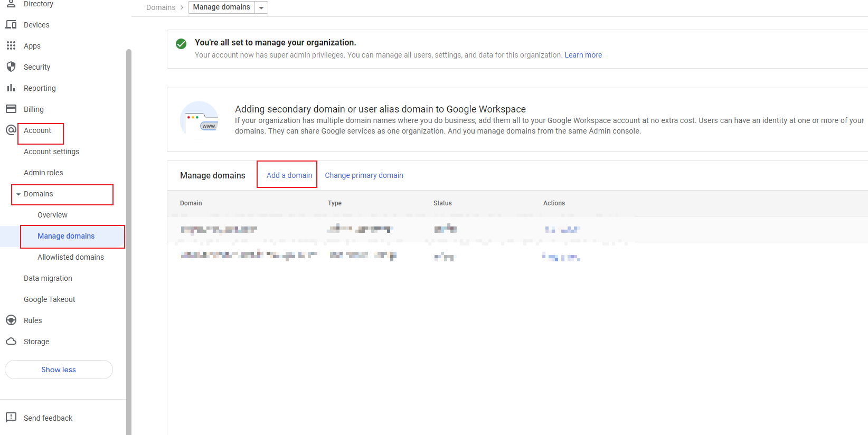Image resolution: width=868 pixels, height=435 pixels.
Task: Click the Storage cloud icon
Action: (11, 342)
